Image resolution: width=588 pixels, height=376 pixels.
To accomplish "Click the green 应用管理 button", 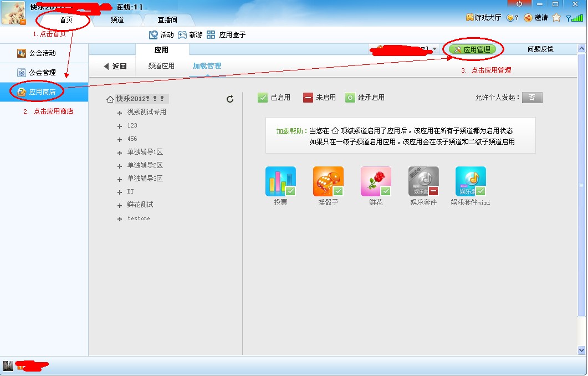I will pyautogui.click(x=473, y=49).
